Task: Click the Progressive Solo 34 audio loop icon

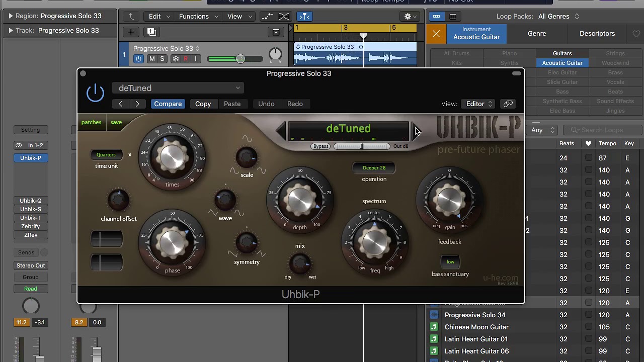Action: (x=434, y=315)
